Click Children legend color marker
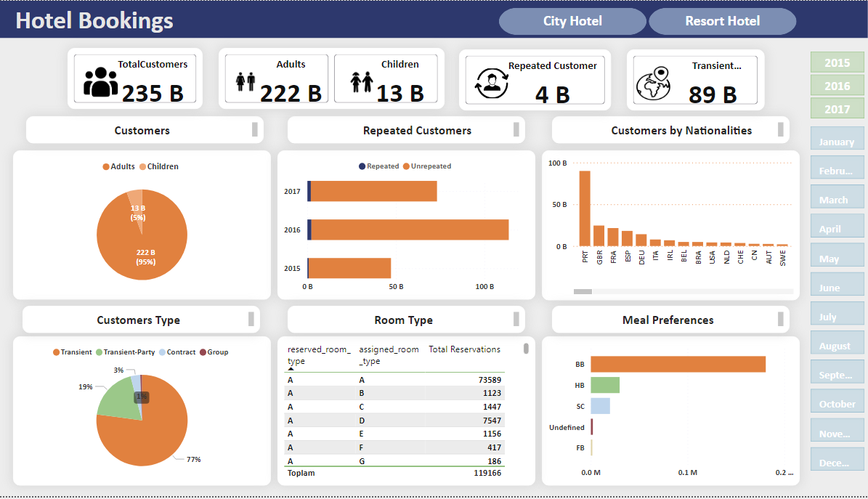This screenshot has width=868, height=499. point(142,167)
